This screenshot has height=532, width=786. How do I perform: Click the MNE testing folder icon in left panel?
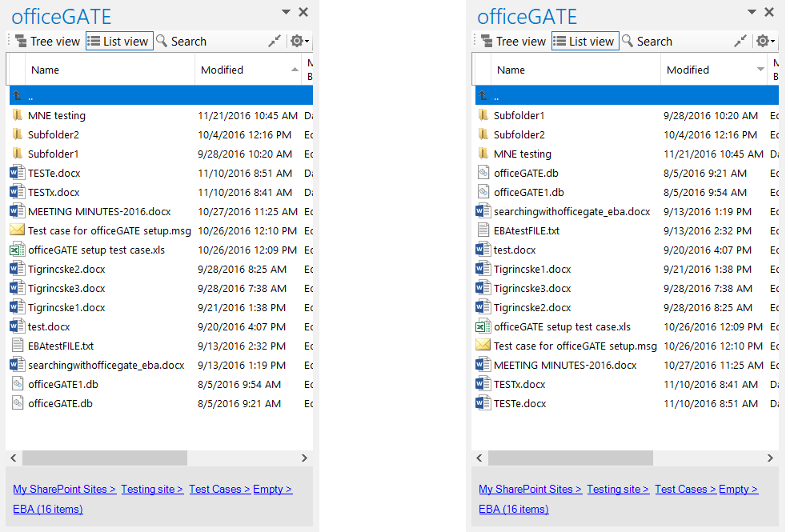pyautogui.click(x=18, y=116)
